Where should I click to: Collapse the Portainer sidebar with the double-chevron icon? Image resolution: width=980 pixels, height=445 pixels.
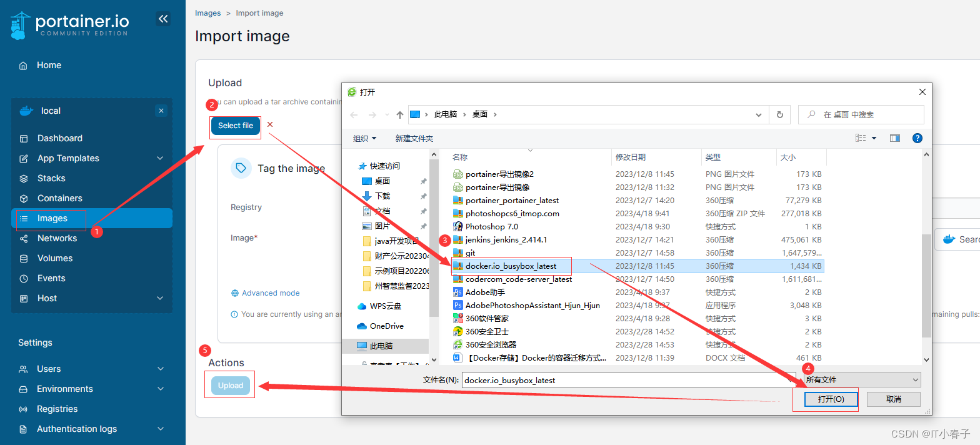coord(163,19)
